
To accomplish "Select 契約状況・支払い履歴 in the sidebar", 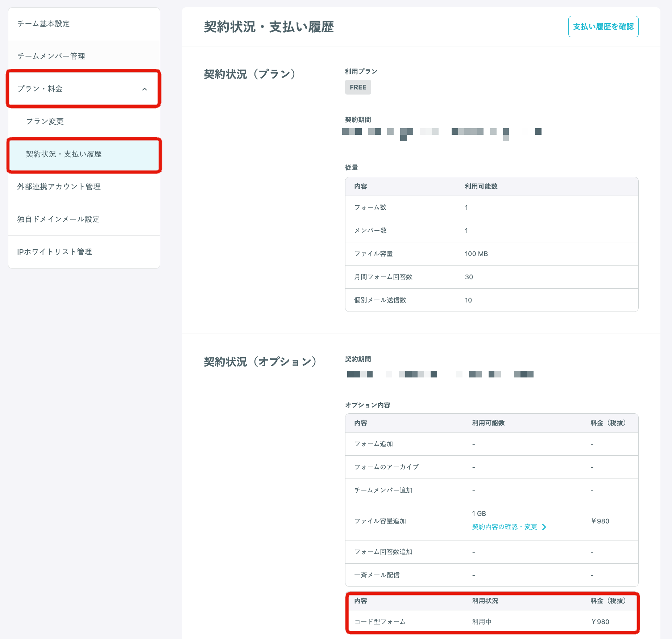I will click(x=64, y=154).
